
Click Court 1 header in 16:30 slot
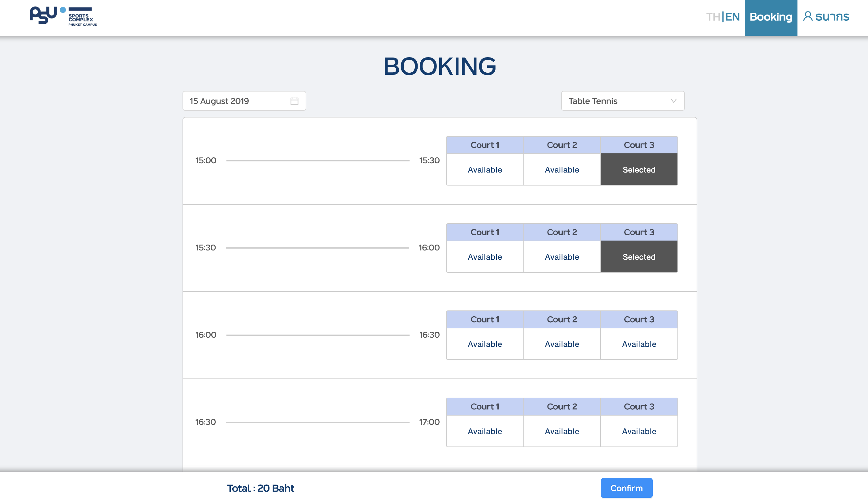pyautogui.click(x=485, y=406)
